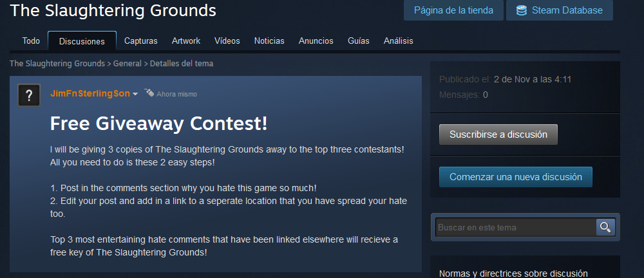
Task: Go to the Artwork tab
Action: (x=186, y=41)
